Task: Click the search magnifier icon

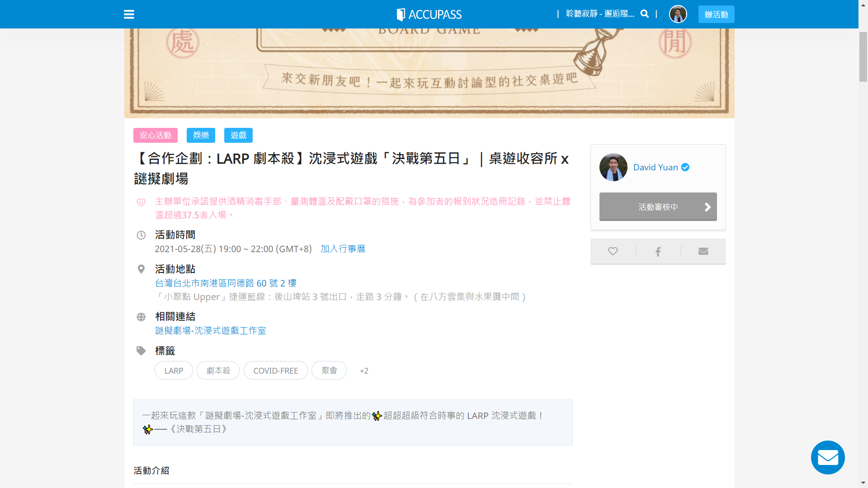Action: coord(645,14)
